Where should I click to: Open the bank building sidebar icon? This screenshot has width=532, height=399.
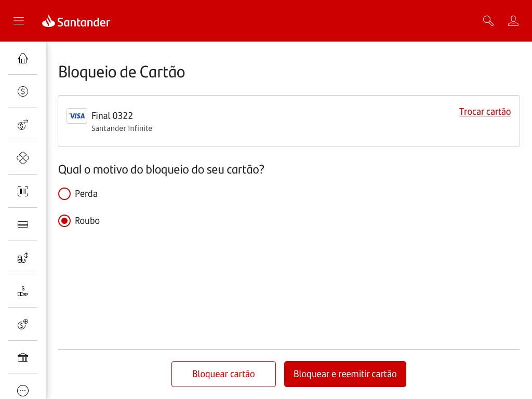coord(23,357)
